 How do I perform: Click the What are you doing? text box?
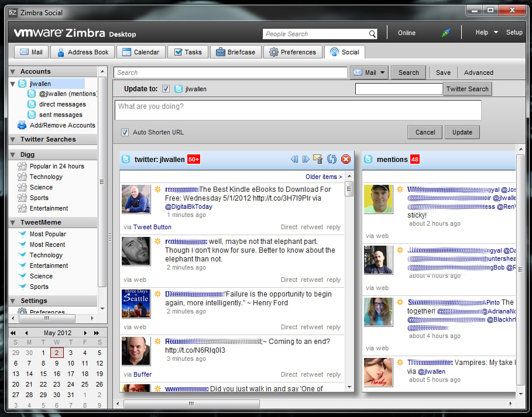click(x=298, y=110)
